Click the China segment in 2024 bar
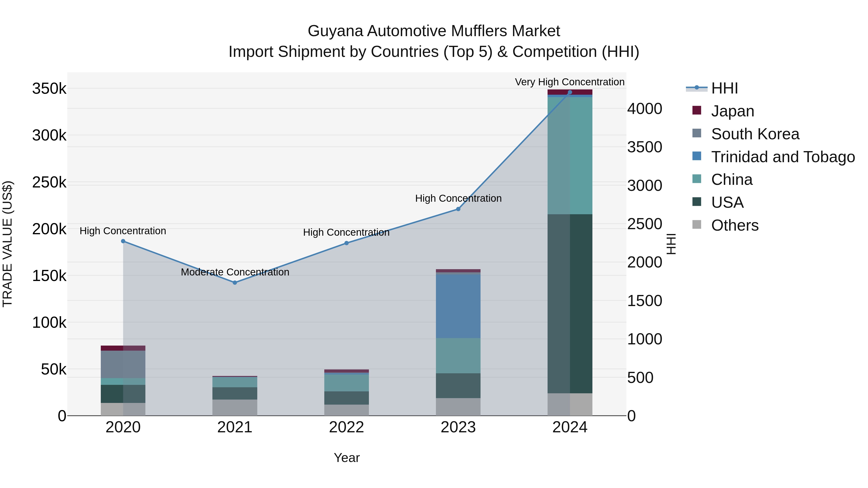This screenshot has height=488, width=868. [570, 156]
